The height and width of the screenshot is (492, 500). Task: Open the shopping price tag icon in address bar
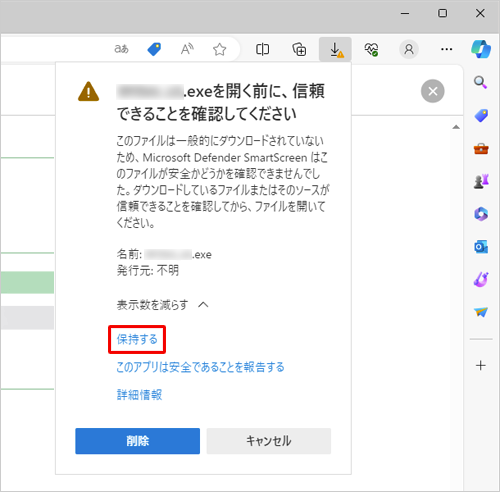[154, 49]
